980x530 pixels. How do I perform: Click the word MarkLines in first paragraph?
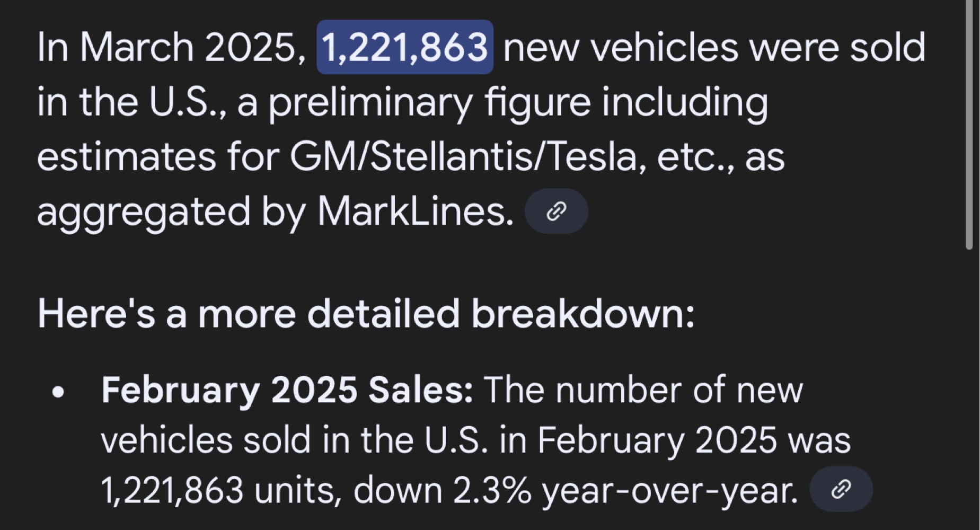(x=416, y=211)
